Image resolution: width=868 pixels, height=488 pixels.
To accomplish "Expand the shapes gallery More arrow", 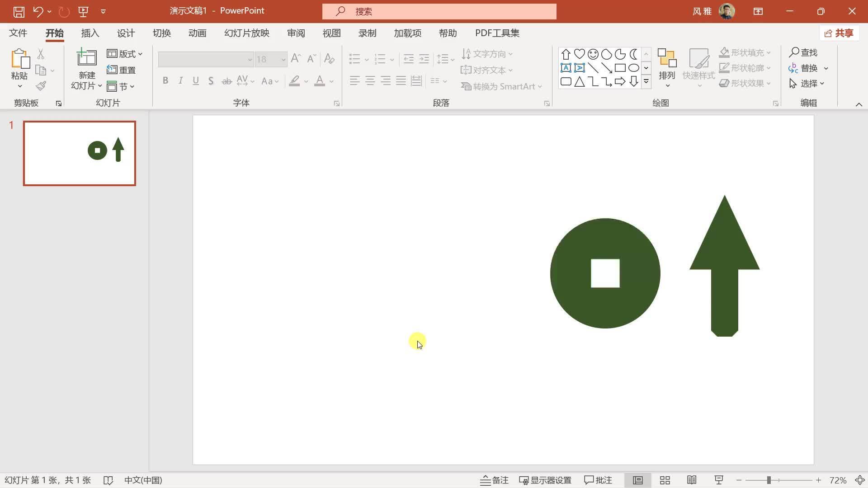I will click(646, 82).
